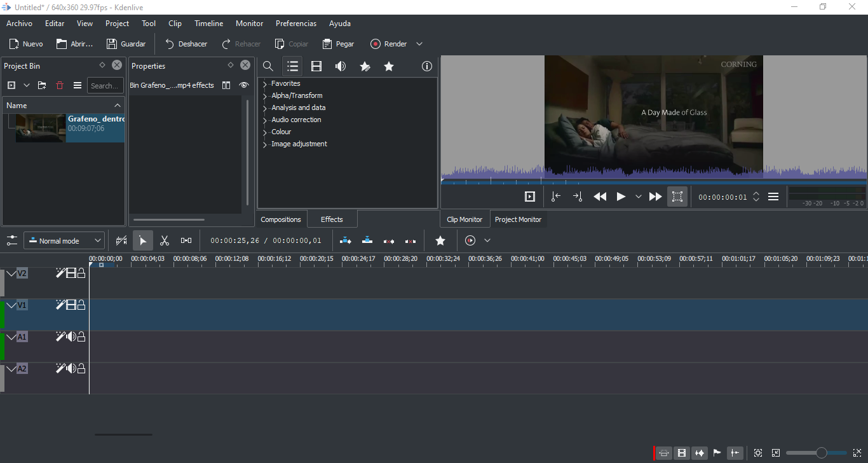Collapse the V2 track header

point(11,273)
